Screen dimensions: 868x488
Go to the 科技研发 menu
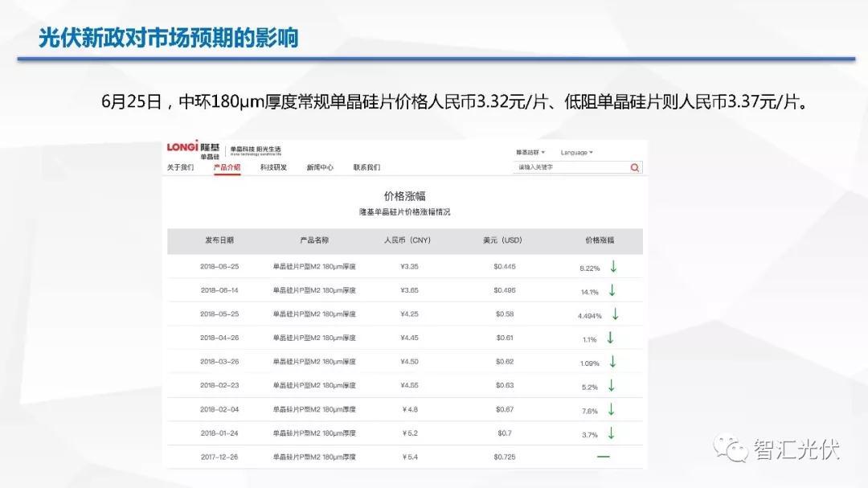(273, 167)
